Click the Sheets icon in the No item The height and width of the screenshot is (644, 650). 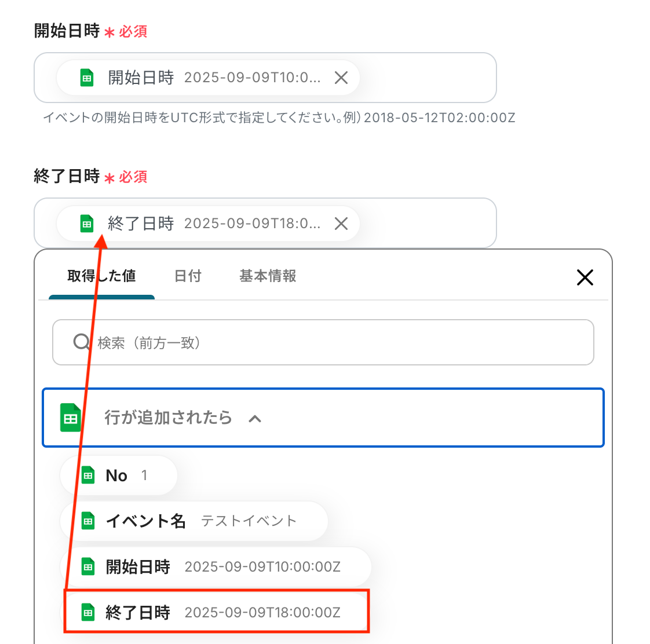pos(88,476)
